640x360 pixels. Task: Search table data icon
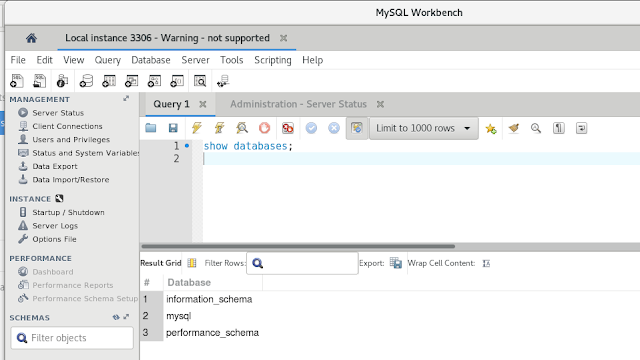coord(200,81)
